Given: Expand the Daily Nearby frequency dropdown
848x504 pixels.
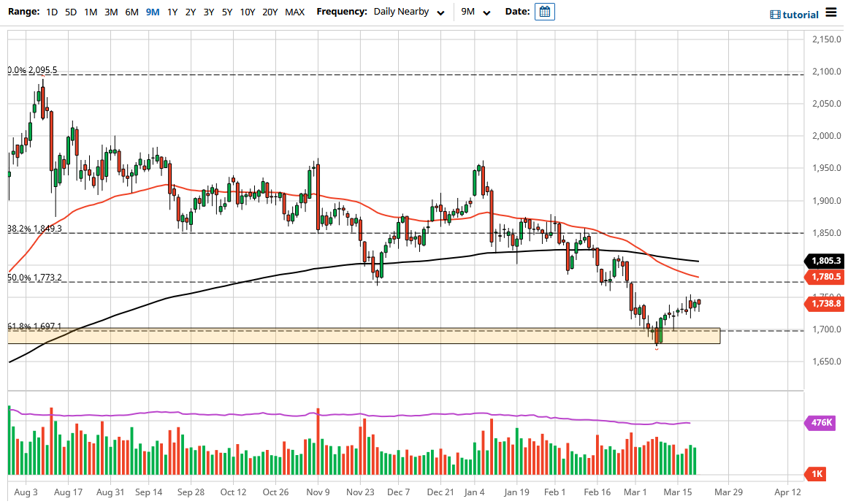Looking at the screenshot, I should pyautogui.click(x=409, y=12).
